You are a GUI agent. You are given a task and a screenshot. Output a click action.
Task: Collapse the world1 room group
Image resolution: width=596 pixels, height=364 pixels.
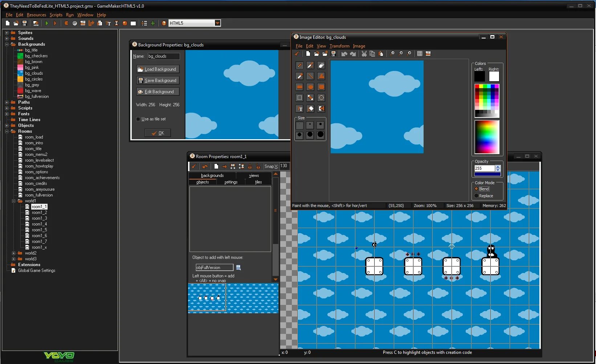coord(13,201)
